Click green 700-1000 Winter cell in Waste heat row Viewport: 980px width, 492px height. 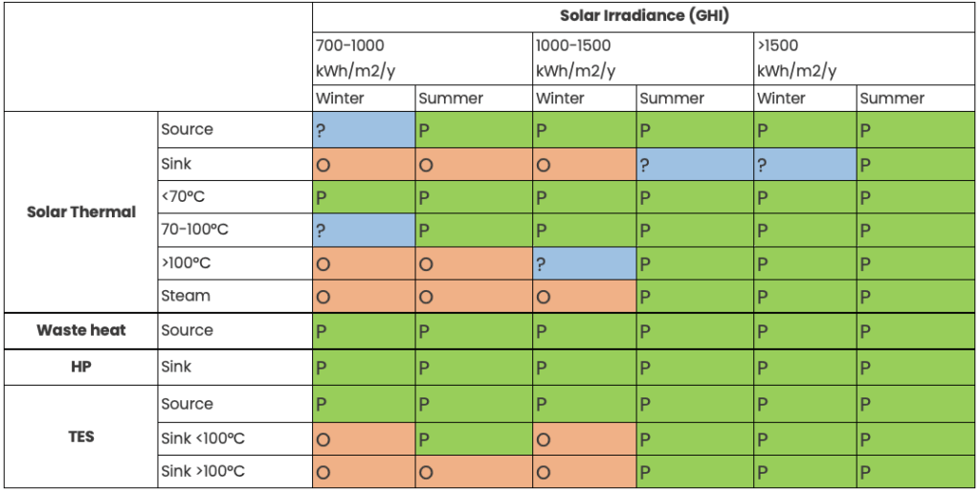(363, 331)
